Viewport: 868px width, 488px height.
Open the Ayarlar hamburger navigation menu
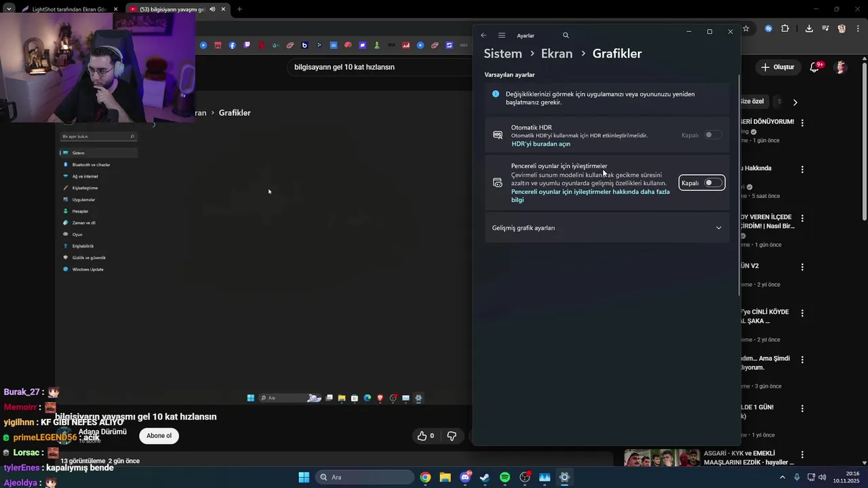[x=502, y=35]
